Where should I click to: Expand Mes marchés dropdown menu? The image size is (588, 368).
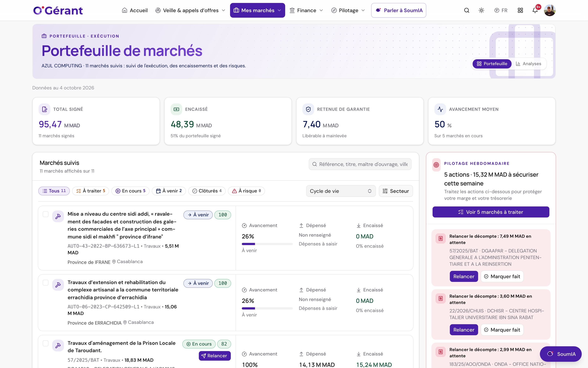[x=258, y=10]
